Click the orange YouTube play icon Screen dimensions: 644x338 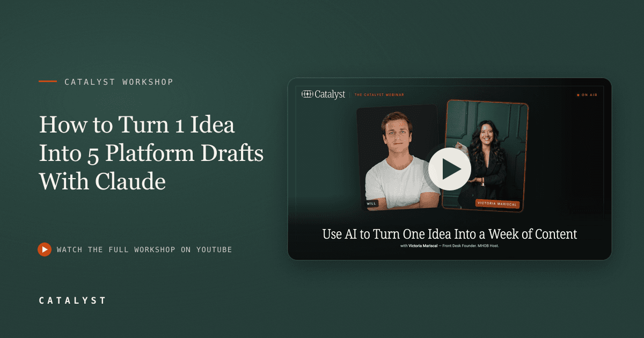45,249
